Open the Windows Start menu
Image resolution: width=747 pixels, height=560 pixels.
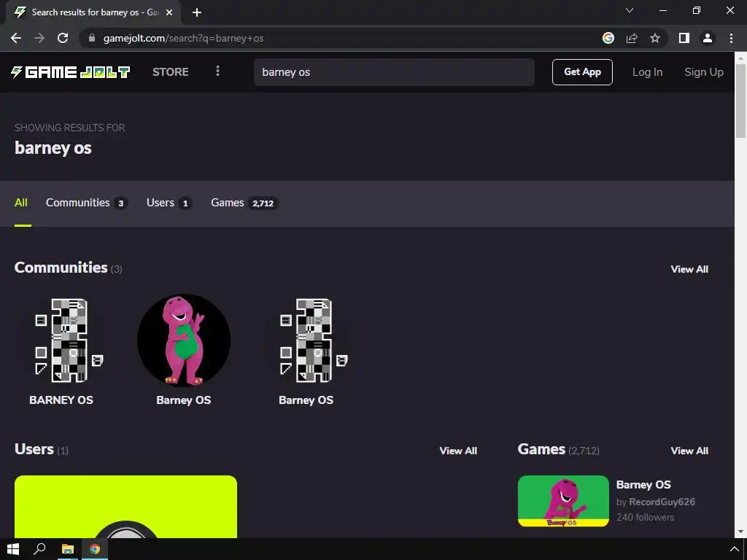(x=13, y=549)
